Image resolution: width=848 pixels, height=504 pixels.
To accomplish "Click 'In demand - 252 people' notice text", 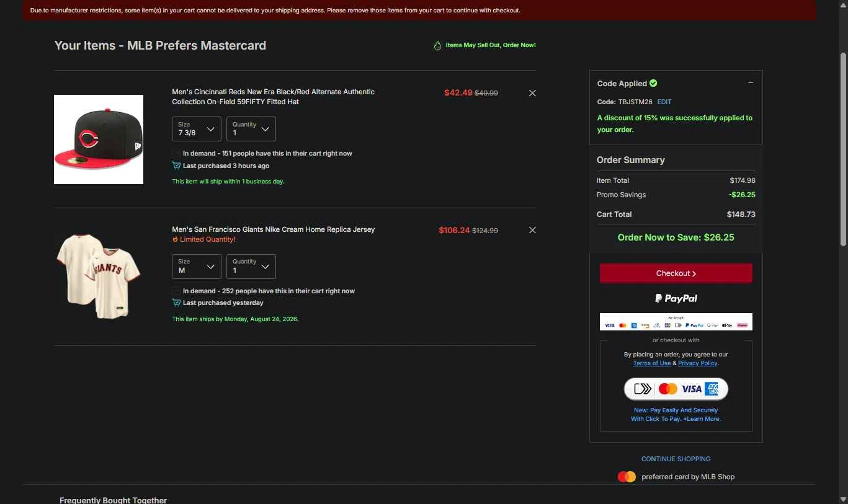I will [269, 291].
